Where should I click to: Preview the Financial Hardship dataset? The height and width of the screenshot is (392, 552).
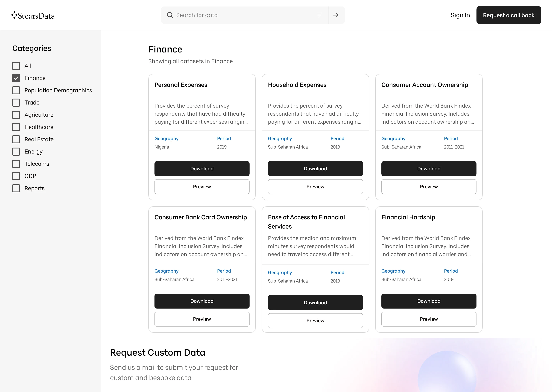(x=429, y=319)
